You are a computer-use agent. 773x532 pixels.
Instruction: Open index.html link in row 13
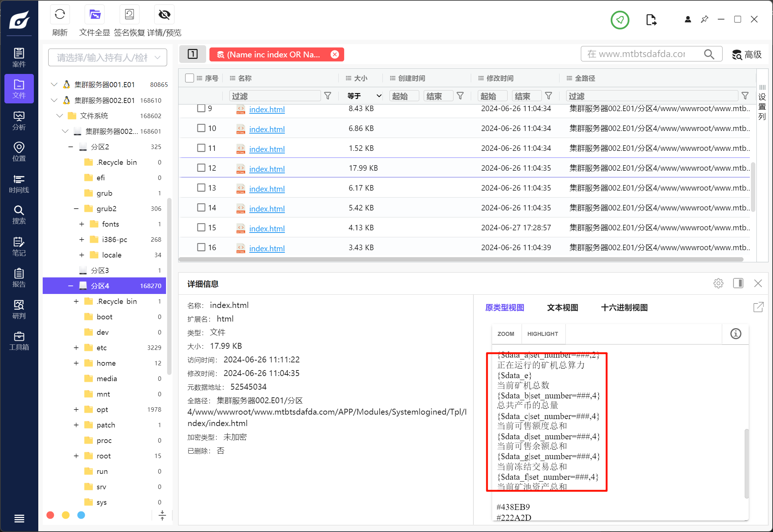(x=267, y=189)
